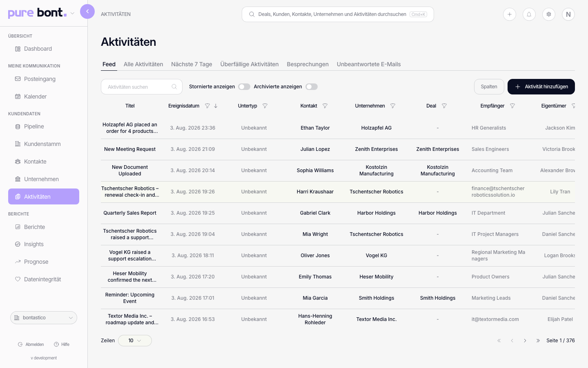Open the user avatar N menu
Screen dimensions: 588x368
coord(568,14)
